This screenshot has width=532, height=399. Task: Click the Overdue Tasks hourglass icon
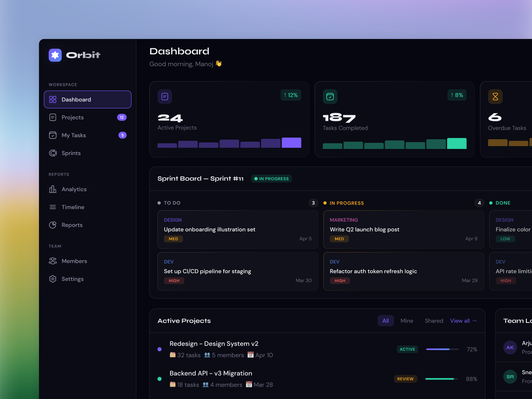495,97
